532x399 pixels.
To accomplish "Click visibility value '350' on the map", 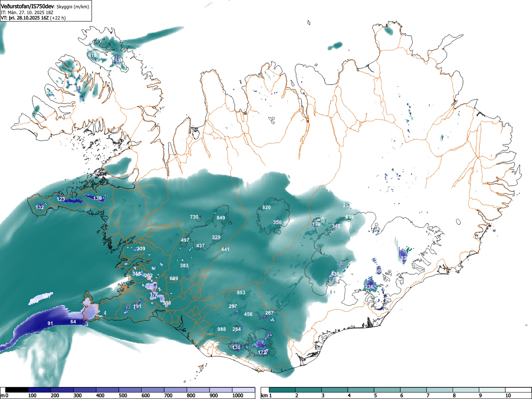I will click(x=277, y=222).
